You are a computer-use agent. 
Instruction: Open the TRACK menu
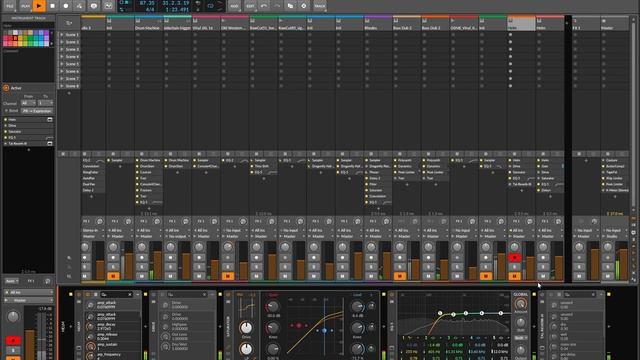[x=320, y=6]
